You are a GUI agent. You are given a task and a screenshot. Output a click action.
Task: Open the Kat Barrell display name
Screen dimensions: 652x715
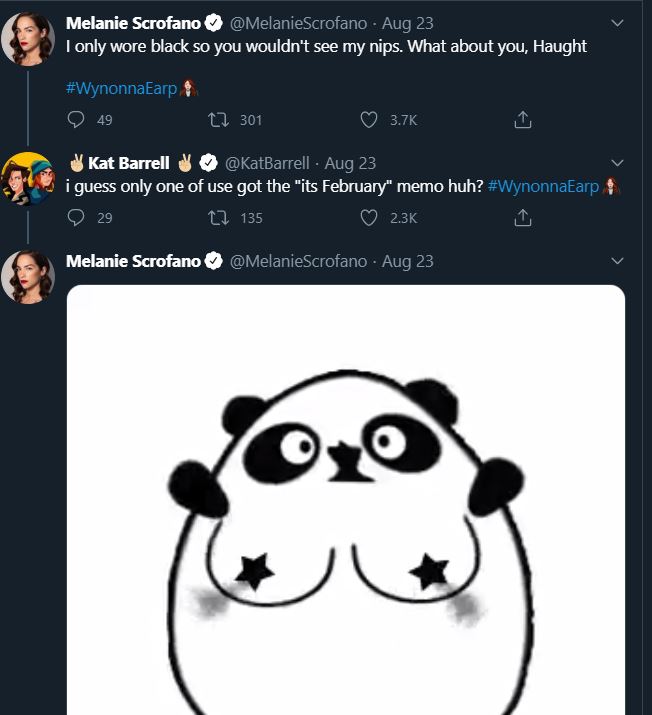(128, 163)
